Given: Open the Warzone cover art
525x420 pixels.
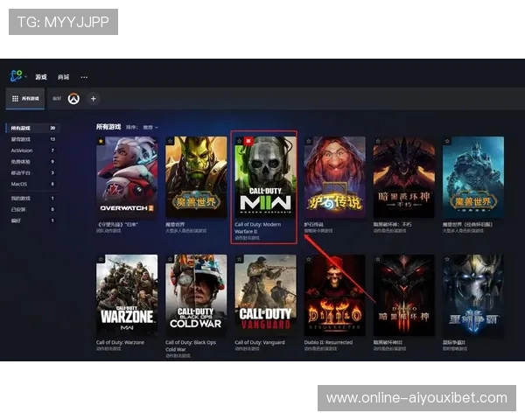Looking at the screenshot, I should pyautogui.click(x=127, y=296).
